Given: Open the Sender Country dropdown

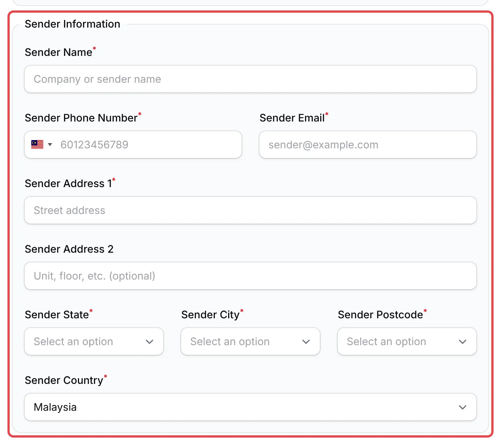Looking at the screenshot, I should pos(250,407).
